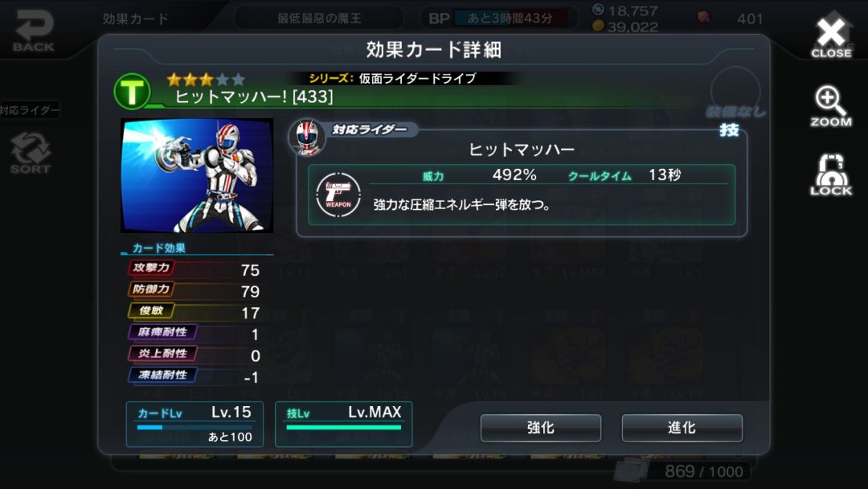868x489 pixels.
Task: Close the card detail dialog
Action: 832,38
